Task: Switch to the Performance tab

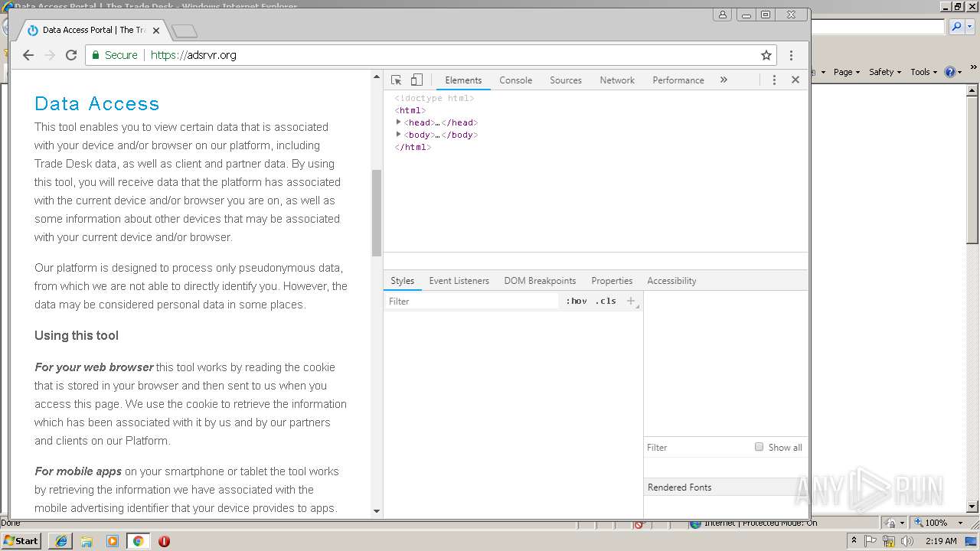Action: [678, 80]
